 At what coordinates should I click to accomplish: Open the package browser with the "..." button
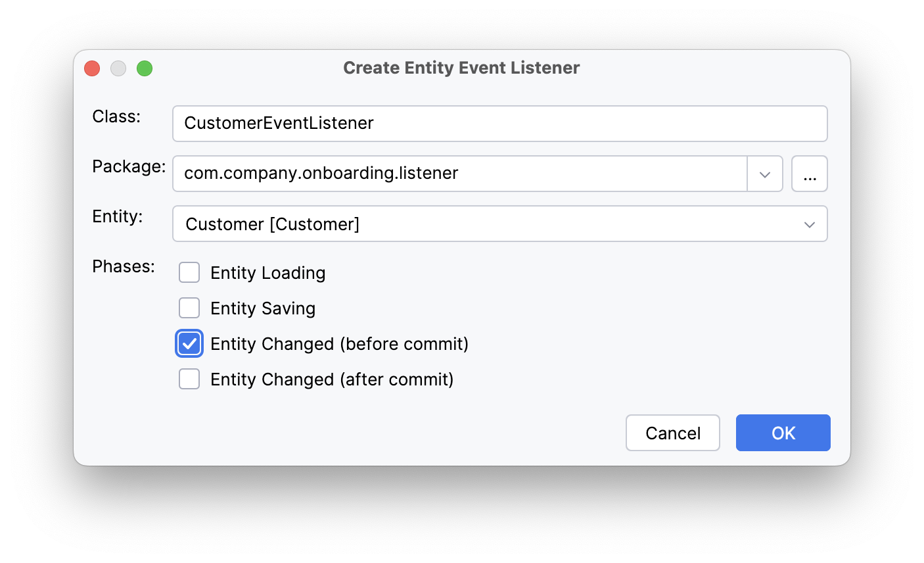(x=809, y=173)
